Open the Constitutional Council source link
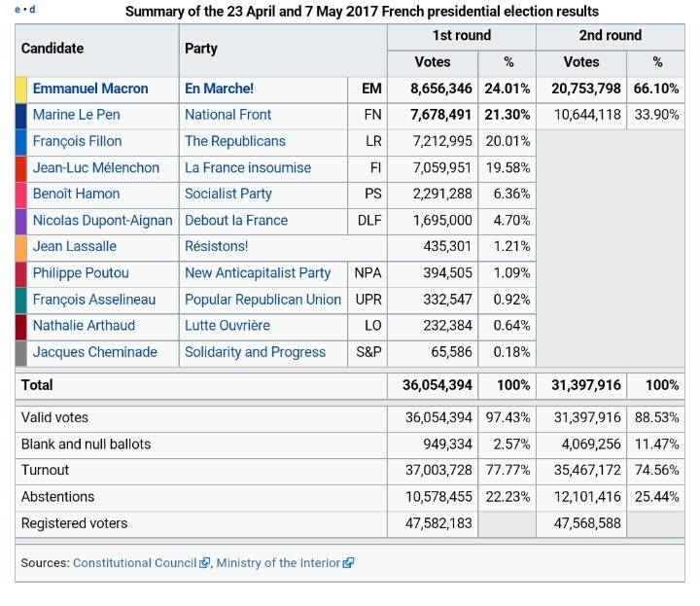The image size is (700, 606). [x=134, y=563]
